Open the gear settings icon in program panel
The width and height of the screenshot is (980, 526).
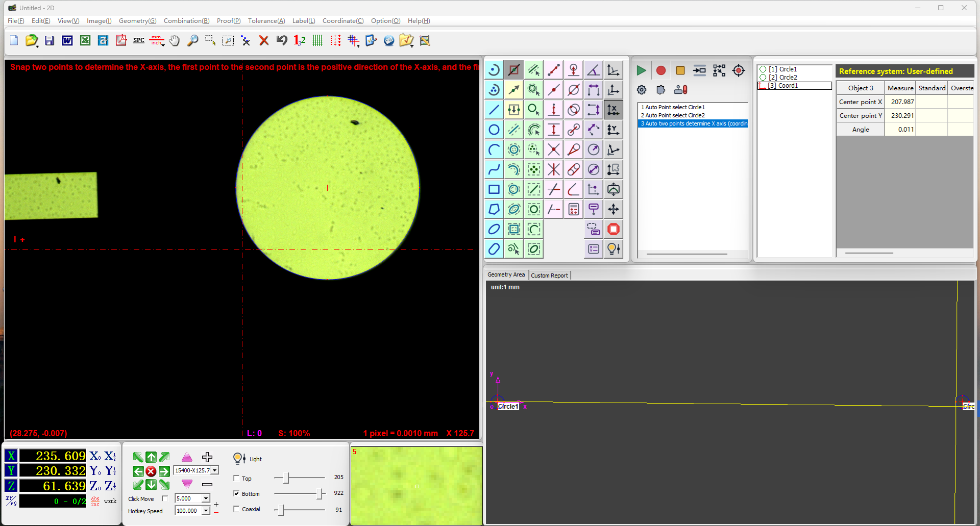click(x=642, y=90)
